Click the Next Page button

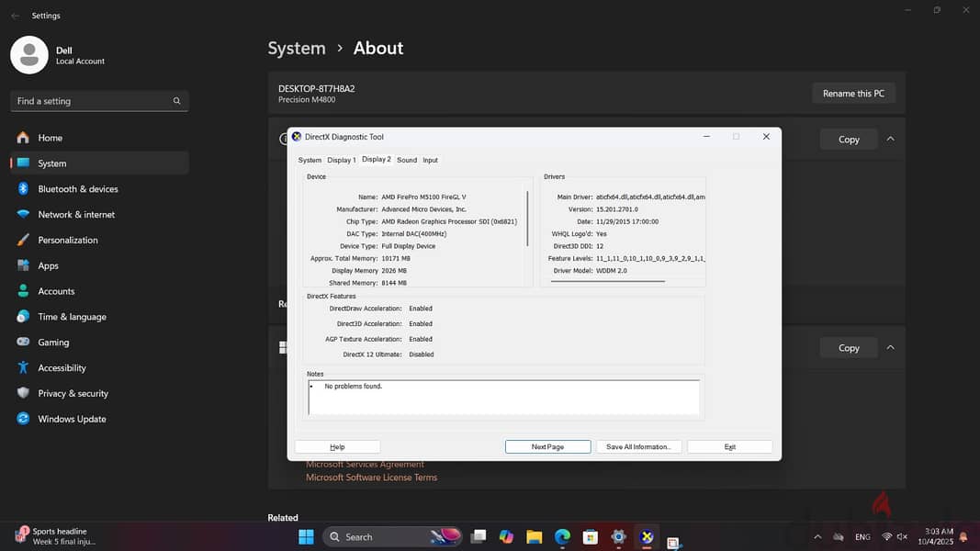(547, 446)
